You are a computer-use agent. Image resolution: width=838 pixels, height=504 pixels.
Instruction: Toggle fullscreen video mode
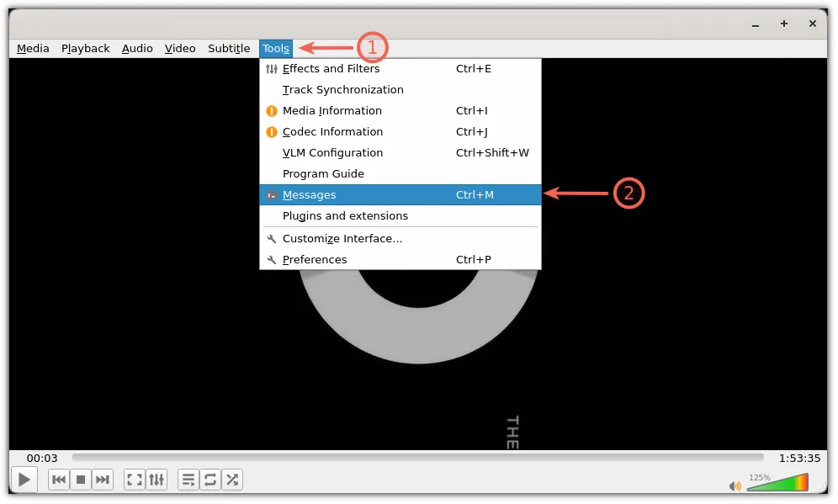point(135,480)
